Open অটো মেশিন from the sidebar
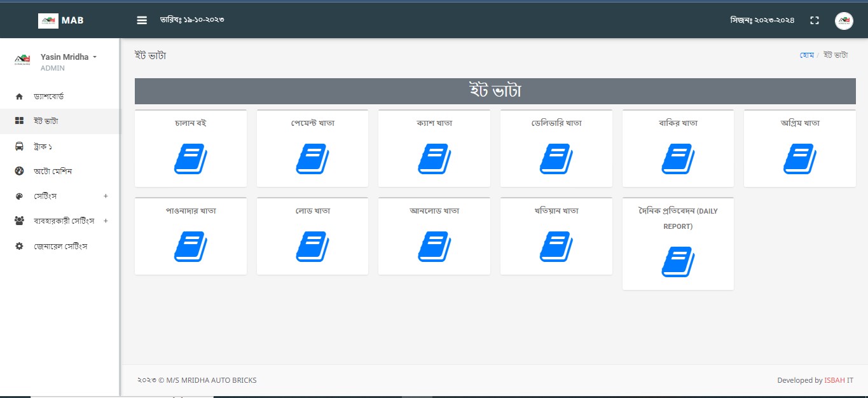The width and height of the screenshot is (868, 398). tap(53, 171)
